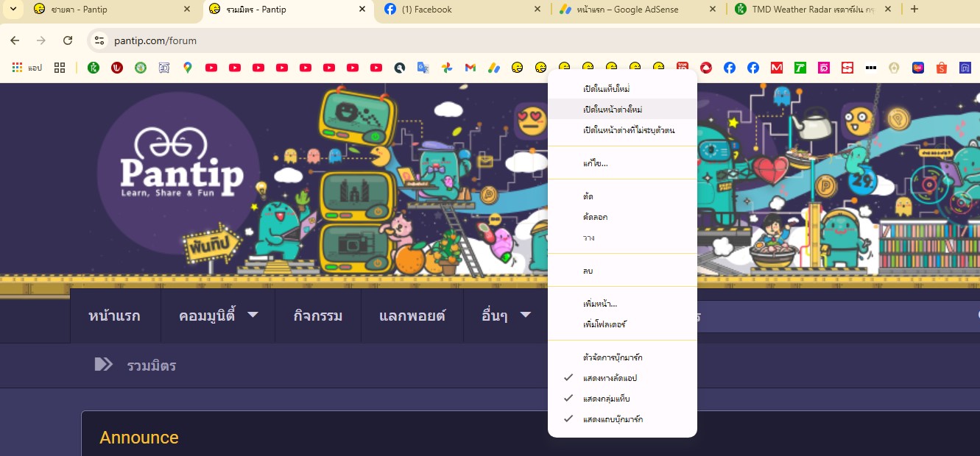This screenshot has height=456, width=980.
Task: Toggle แสดงกลุ่มแท็บ in the context menu
Action: [x=623, y=399]
